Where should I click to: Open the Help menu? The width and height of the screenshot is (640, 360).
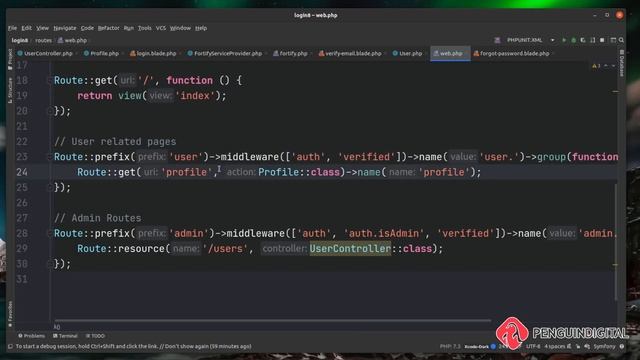click(x=201, y=28)
